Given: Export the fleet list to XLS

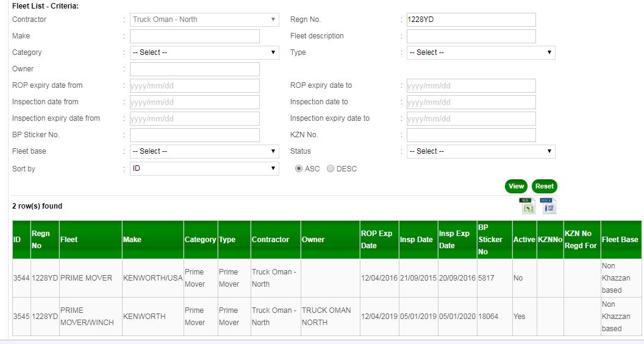Looking at the screenshot, I should (528, 206).
